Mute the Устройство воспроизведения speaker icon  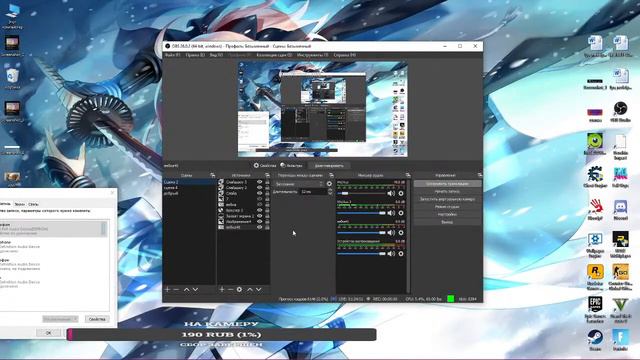391,253
